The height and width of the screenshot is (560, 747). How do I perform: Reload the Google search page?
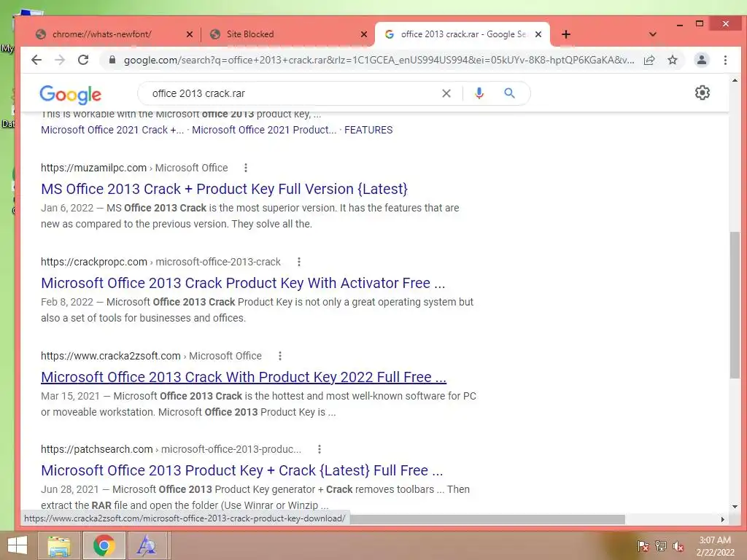pos(83,60)
